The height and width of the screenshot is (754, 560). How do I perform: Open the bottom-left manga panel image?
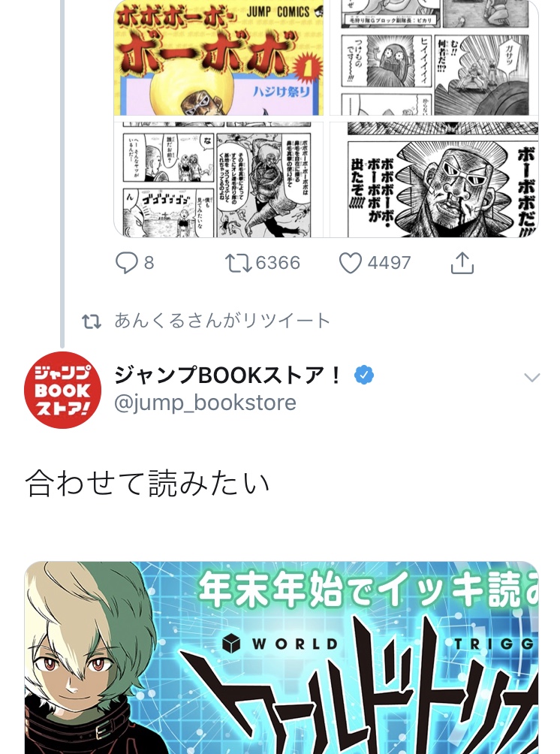[x=218, y=179]
